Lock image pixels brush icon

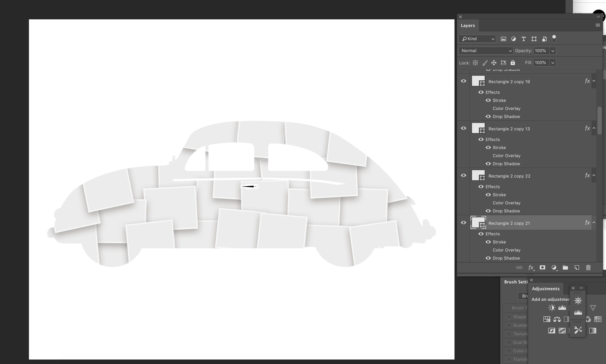[x=485, y=63]
